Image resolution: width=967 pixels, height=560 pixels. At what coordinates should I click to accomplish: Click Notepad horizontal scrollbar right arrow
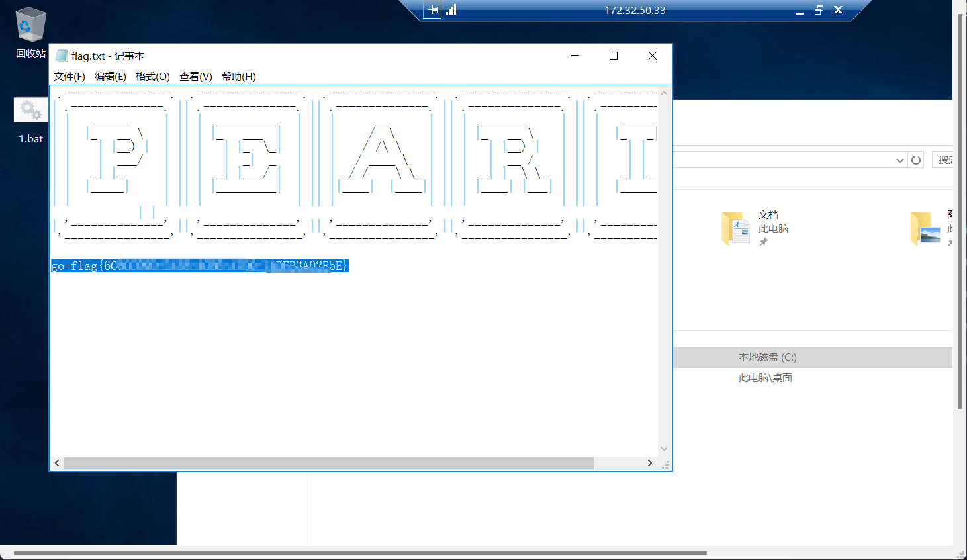click(x=650, y=463)
